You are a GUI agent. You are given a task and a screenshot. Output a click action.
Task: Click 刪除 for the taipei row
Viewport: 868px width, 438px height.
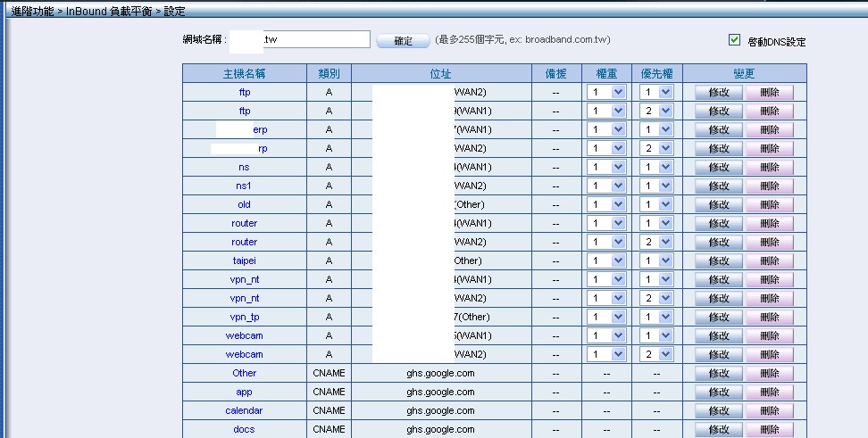coord(770,260)
